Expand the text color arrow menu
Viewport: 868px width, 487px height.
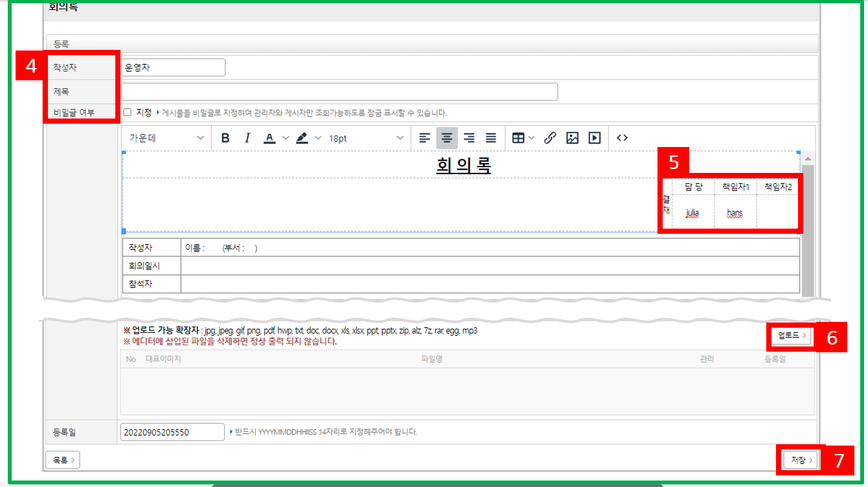pos(286,138)
